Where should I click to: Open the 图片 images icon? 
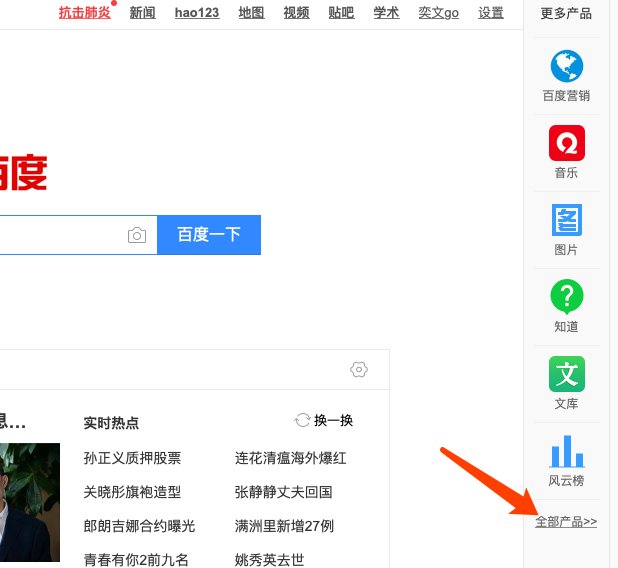coord(567,220)
